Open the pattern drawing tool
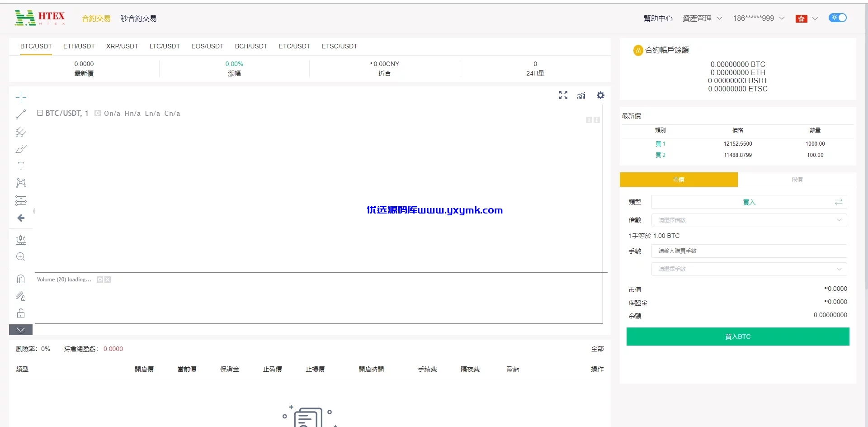 click(21, 183)
